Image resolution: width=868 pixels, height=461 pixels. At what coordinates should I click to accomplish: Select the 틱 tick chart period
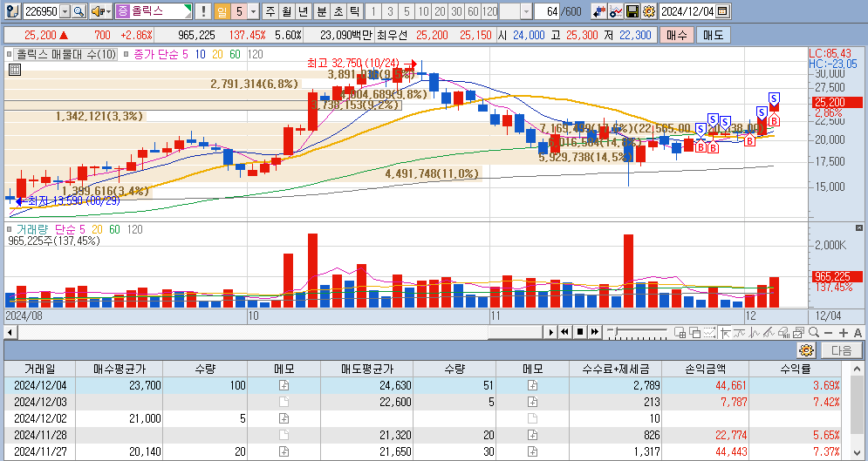(x=355, y=11)
